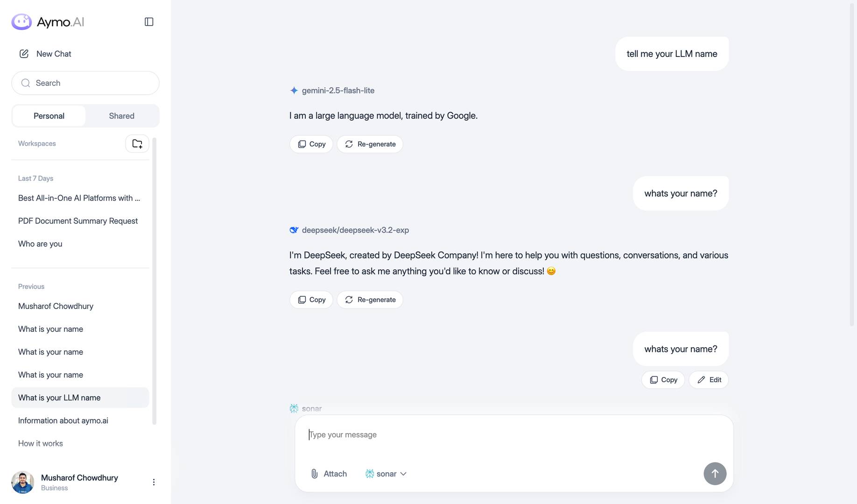
Task: Click the Aymo.AI logo icon
Action: coord(21,22)
